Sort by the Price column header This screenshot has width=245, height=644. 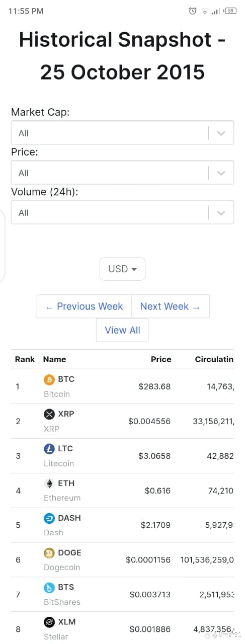pos(161,359)
